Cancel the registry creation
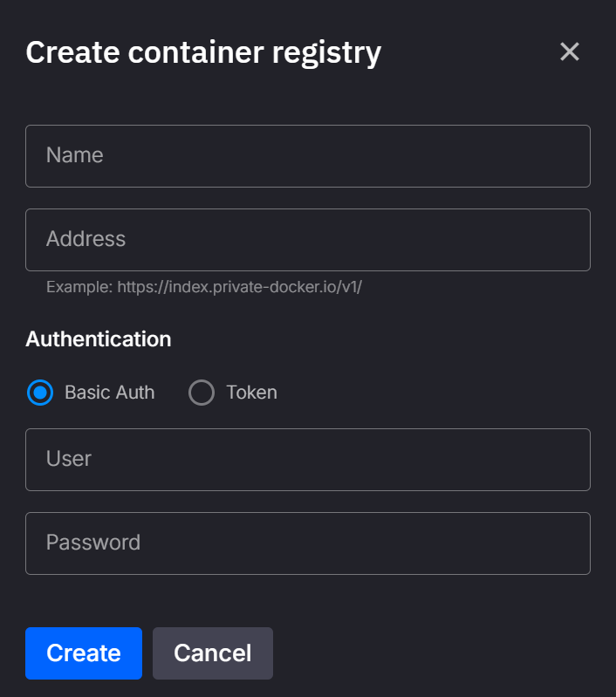 pos(212,653)
